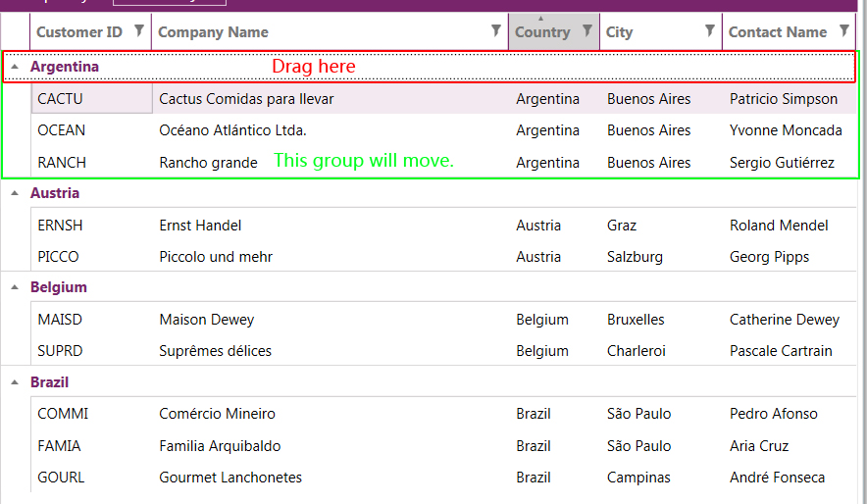Click the Maison Dewey company cell
867x504 pixels.
[206, 320]
